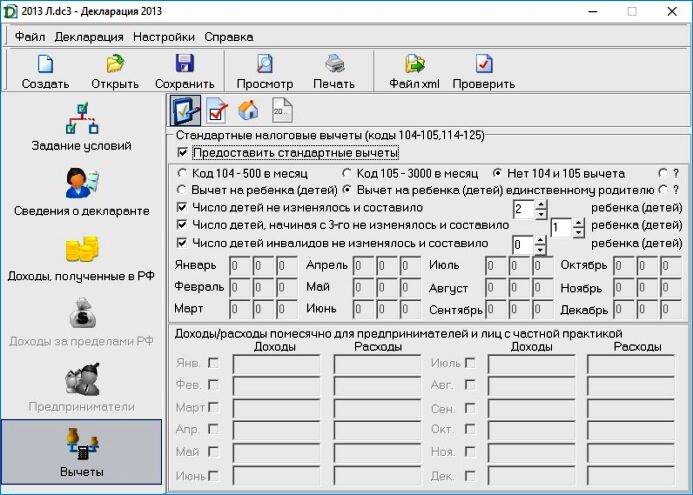Toggle Число детей инвалидов не изменялось checkbox
This screenshot has width=693, height=495.
[x=182, y=243]
